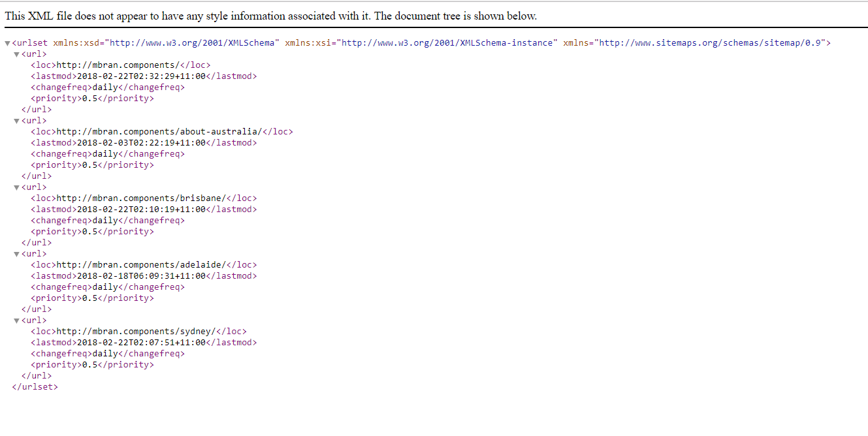Image resolution: width=868 pixels, height=436 pixels.
Task: Click priority 0.5 line under sydney url
Action: [x=92, y=364]
